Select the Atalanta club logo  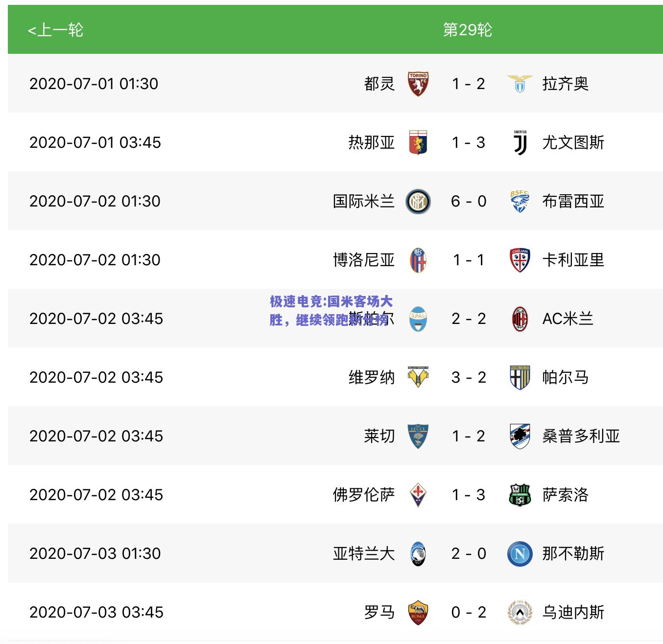(418, 553)
